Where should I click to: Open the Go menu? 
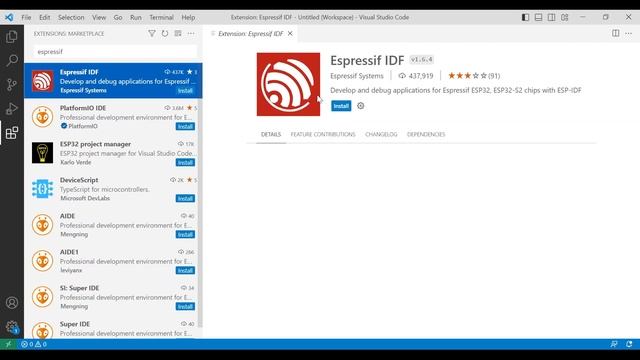click(x=118, y=17)
